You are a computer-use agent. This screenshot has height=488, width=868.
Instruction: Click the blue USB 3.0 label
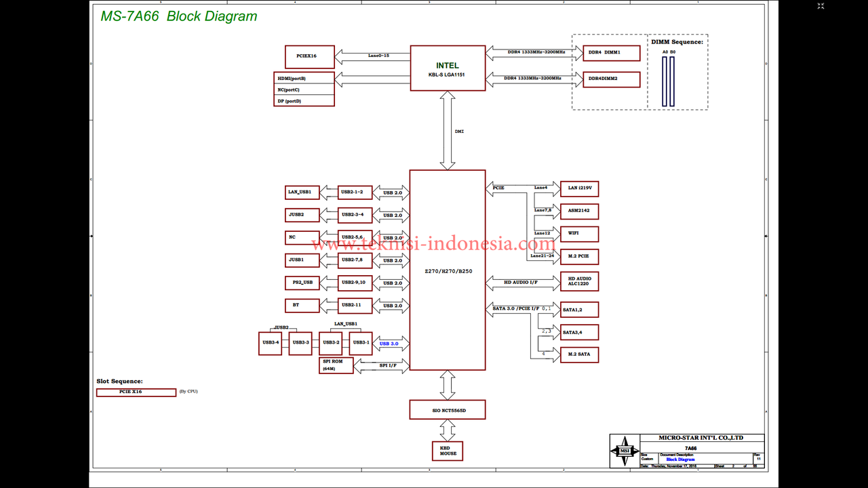(389, 344)
